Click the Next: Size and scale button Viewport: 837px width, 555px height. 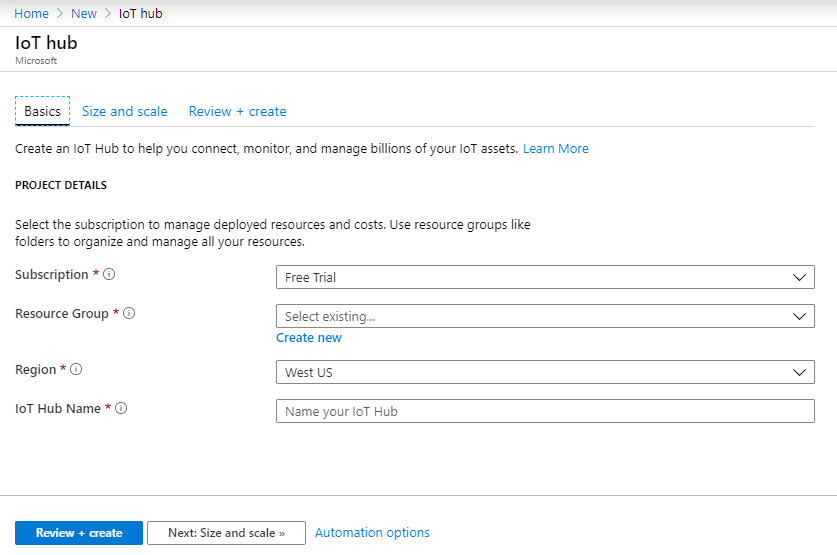pyautogui.click(x=226, y=533)
